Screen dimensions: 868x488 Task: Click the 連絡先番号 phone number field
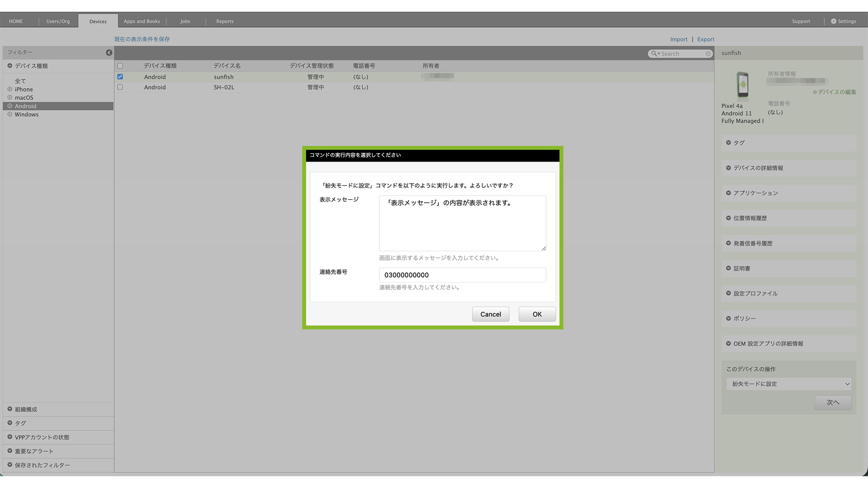(x=462, y=275)
